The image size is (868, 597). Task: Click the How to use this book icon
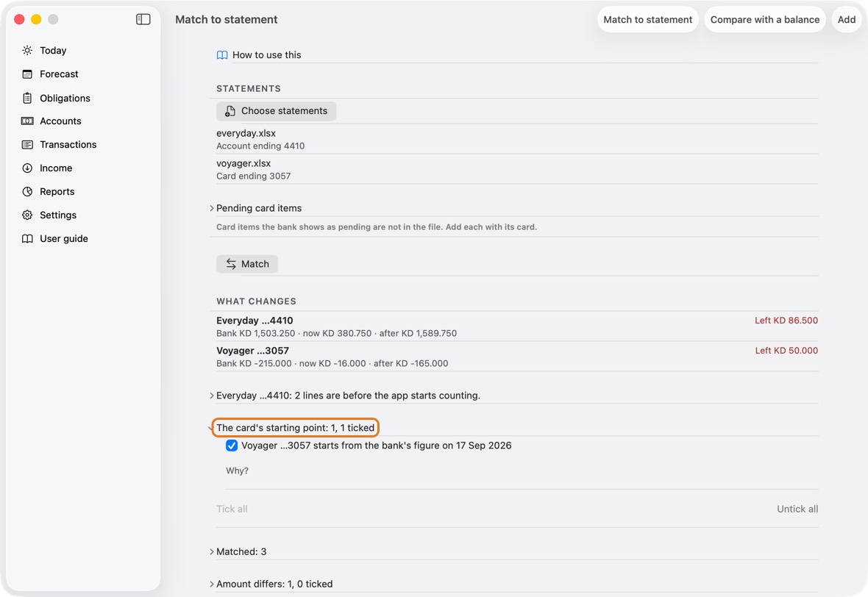tap(222, 55)
